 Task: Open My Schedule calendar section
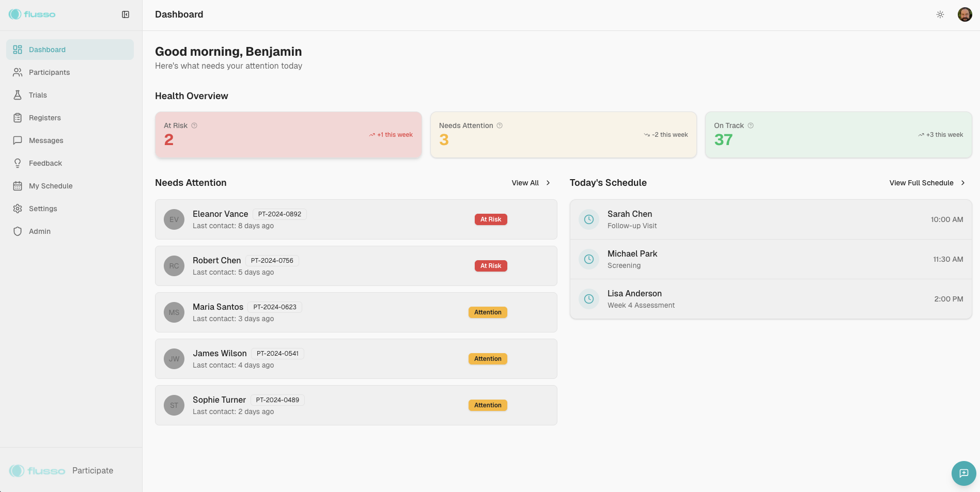coord(51,185)
